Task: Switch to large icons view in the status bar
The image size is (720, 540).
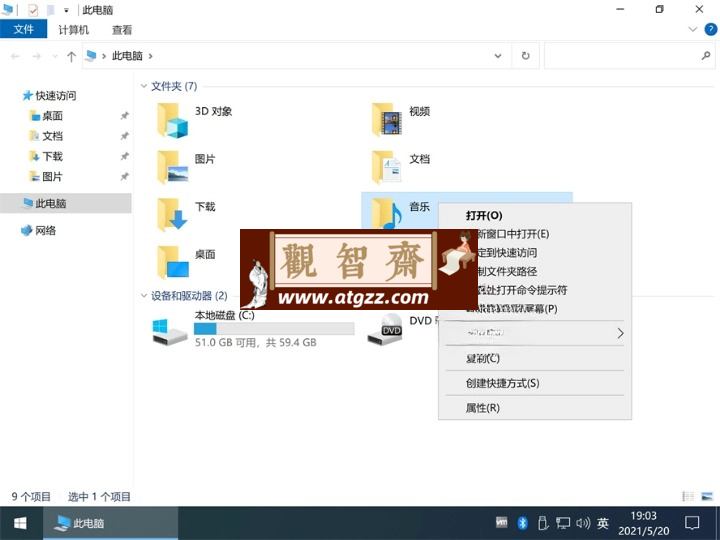Action: [707, 496]
